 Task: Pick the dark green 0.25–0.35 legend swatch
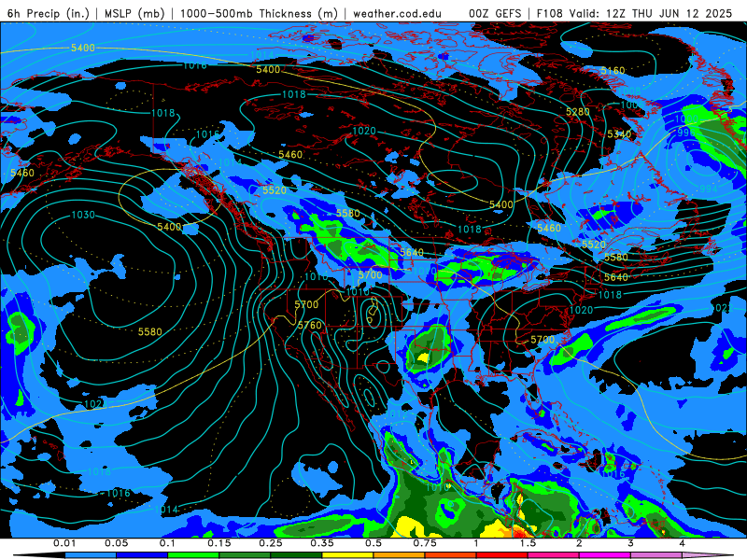click(x=296, y=555)
